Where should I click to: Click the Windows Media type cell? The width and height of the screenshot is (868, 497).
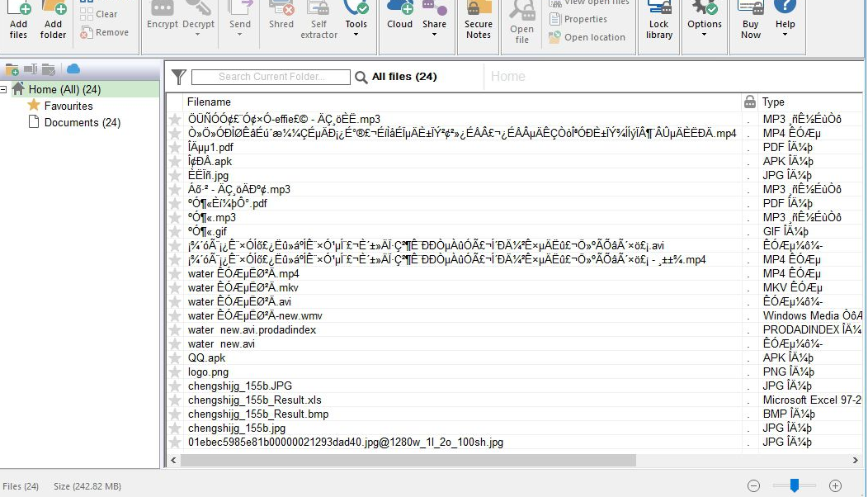[812, 316]
